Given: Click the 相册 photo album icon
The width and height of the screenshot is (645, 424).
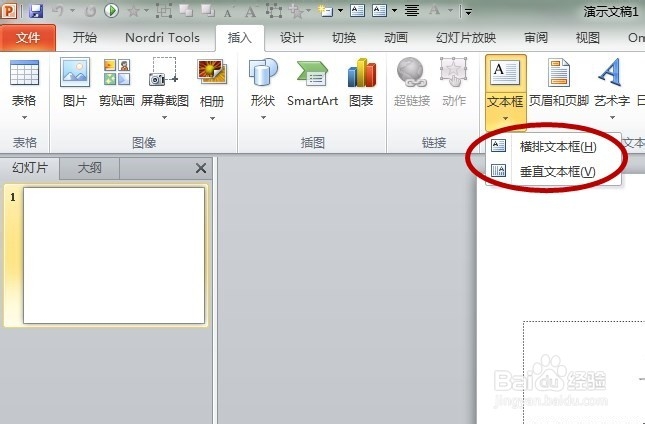Looking at the screenshot, I should (x=212, y=72).
